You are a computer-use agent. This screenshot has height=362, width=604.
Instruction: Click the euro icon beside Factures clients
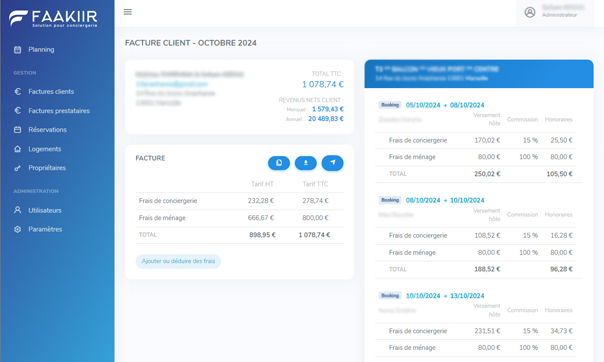[x=17, y=92]
